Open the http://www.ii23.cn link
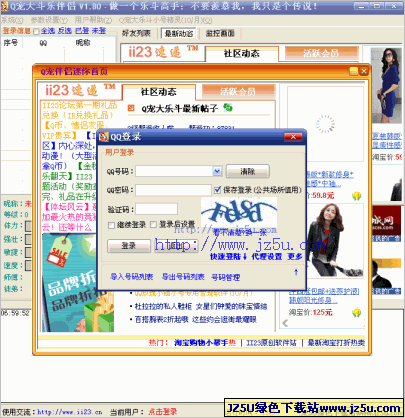The image size is (405, 418). click(70, 412)
